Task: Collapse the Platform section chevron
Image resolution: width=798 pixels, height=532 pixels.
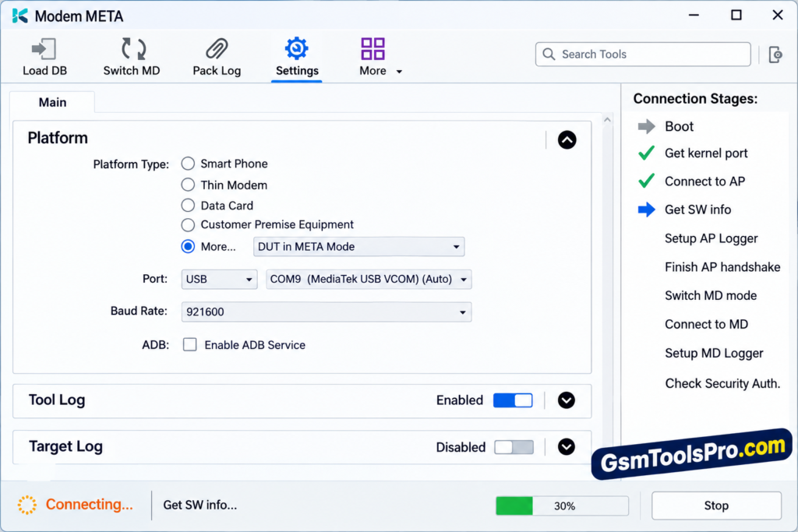Action: pos(567,140)
